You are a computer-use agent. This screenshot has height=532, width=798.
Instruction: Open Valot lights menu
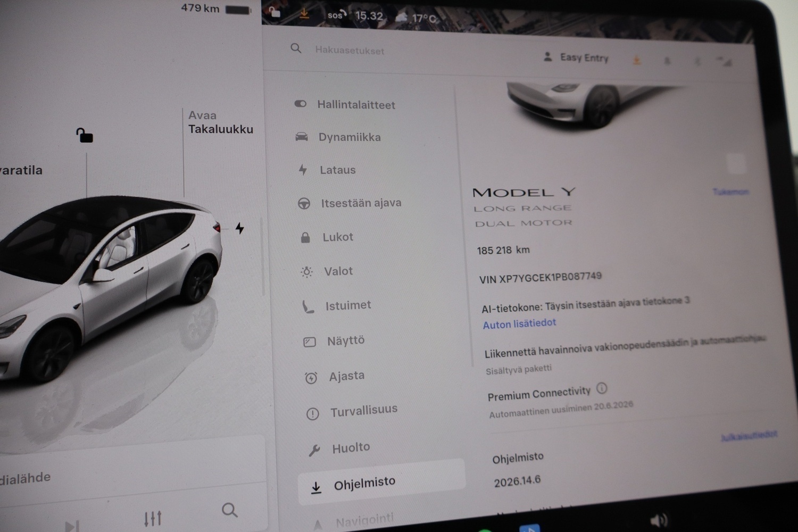pos(338,271)
